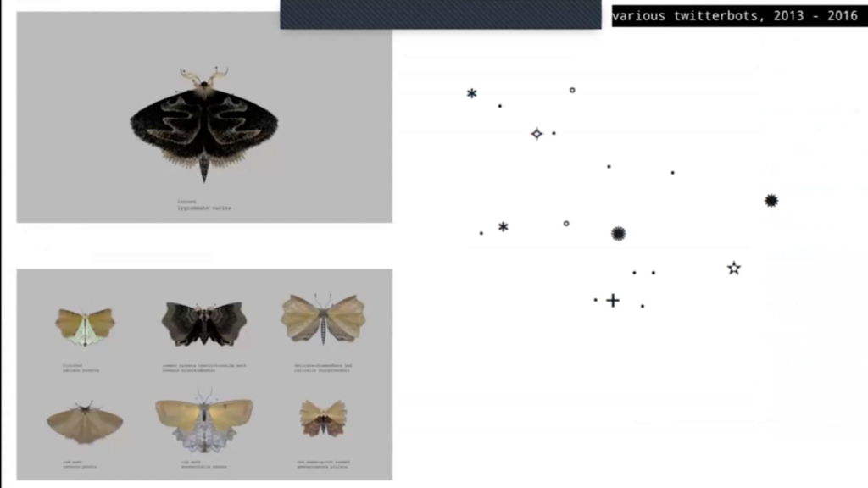868x488 pixels.
Task: Click the large black moth illustration
Action: coord(204,125)
